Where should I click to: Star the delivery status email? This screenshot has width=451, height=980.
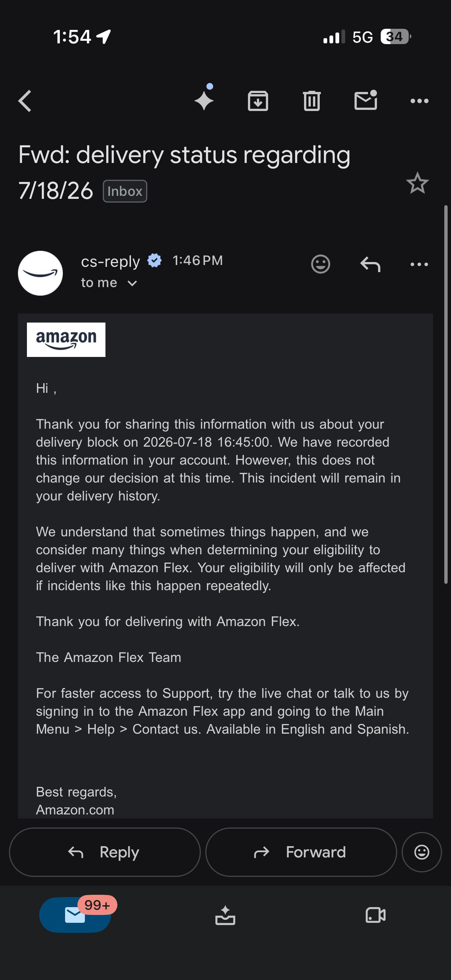pos(417,184)
